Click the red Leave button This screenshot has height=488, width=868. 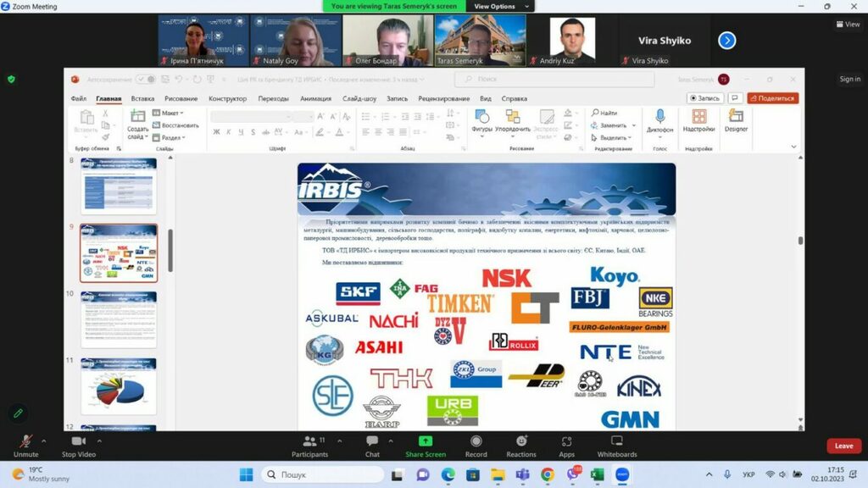pos(843,446)
